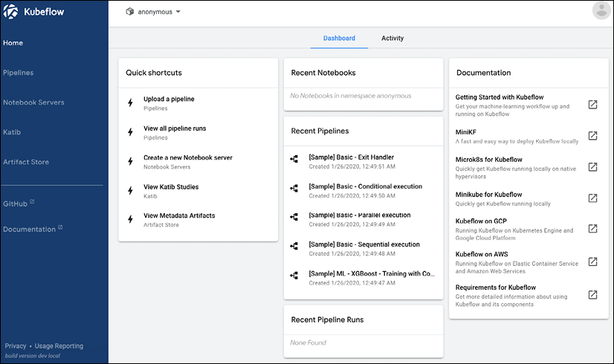
Task: Go to Home in sidebar
Action: click(13, 43)
